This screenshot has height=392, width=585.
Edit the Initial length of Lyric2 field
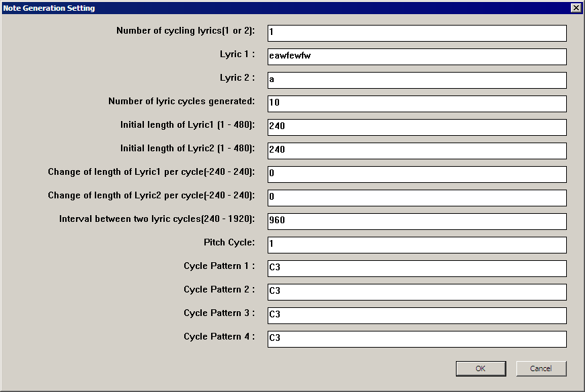pyautogui.click(x=417, y=151)
